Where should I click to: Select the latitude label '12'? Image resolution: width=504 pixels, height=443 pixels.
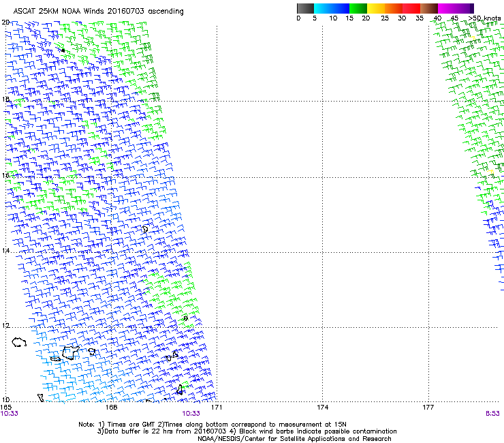(5, 326)
